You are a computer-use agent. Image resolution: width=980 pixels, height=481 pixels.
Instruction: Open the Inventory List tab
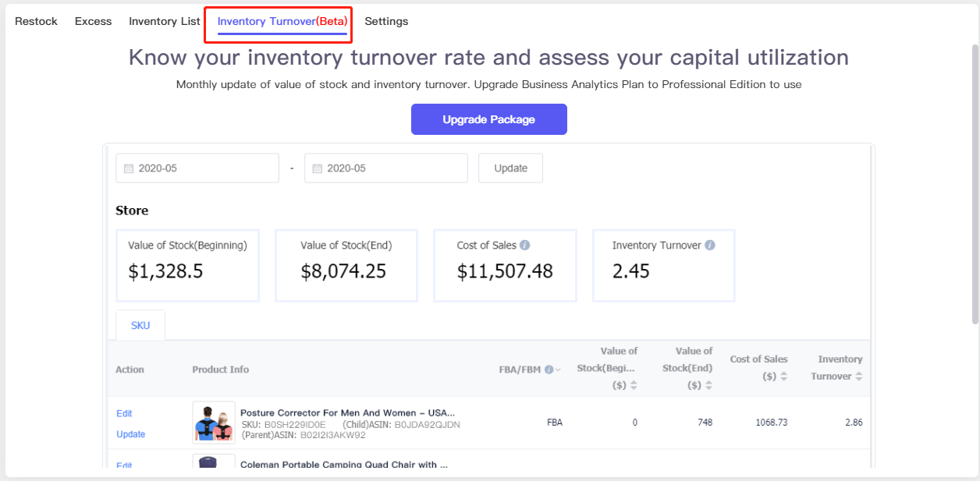coord(165,21)
